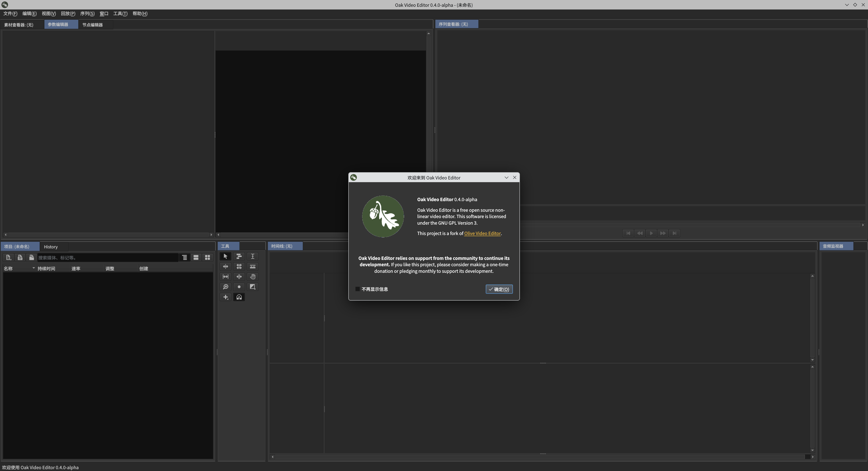868x471 pixels.
Task: Switch project panel to list view
Action: tap(196, 257)
